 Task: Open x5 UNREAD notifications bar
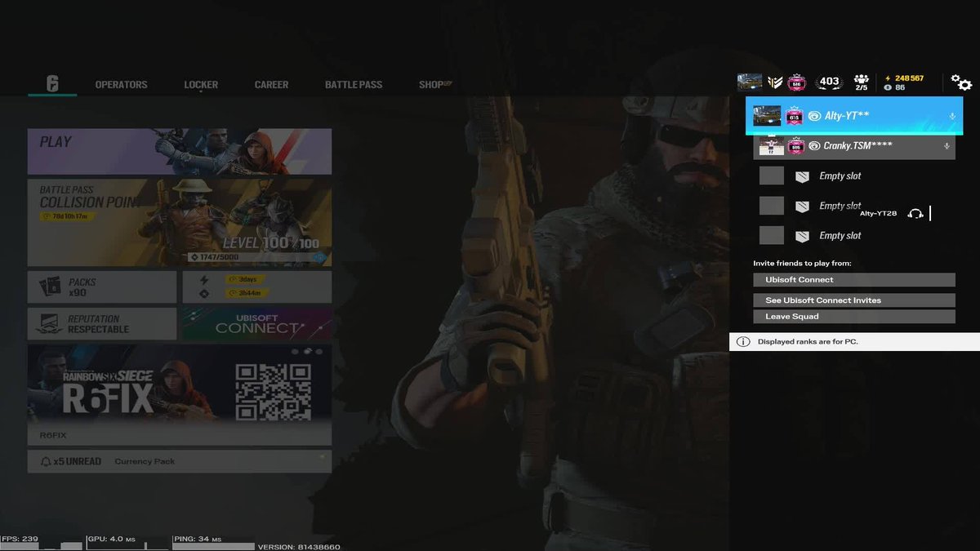click(x=180, y=461)
